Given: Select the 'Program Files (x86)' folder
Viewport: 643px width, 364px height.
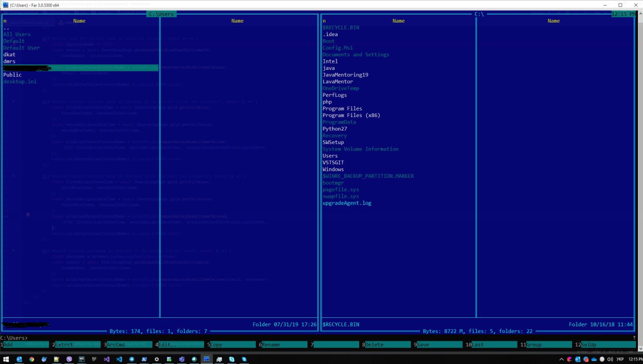Looking at the screenshot, I should [x=351, y=115].
